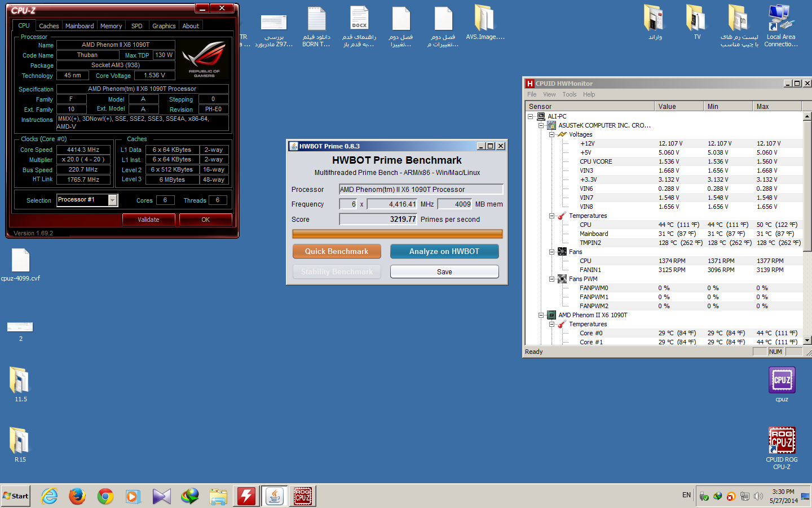Viewport: 812px width, 508px height.
Task: Open the SPD tab in CPU-Z
Action: coord(137,26)
